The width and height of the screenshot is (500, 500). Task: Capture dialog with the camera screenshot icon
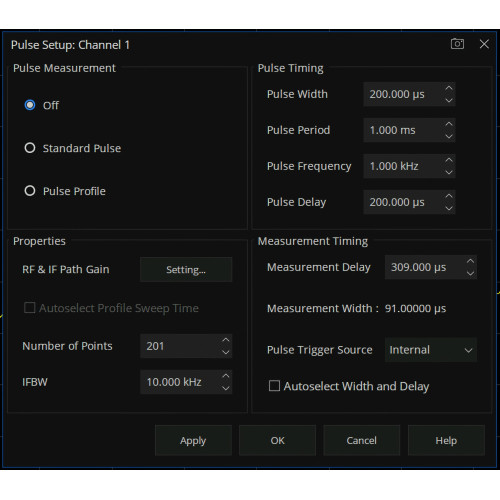point(457,44)
